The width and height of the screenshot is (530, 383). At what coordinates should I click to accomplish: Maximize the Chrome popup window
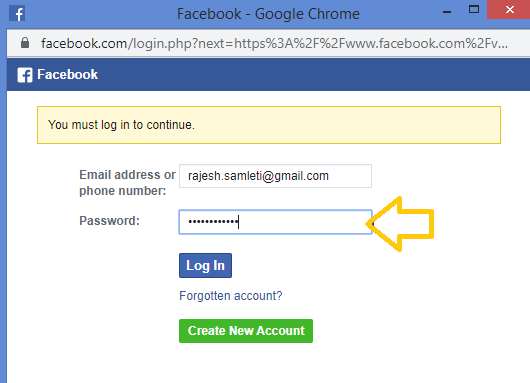click(x=474, y=9)
